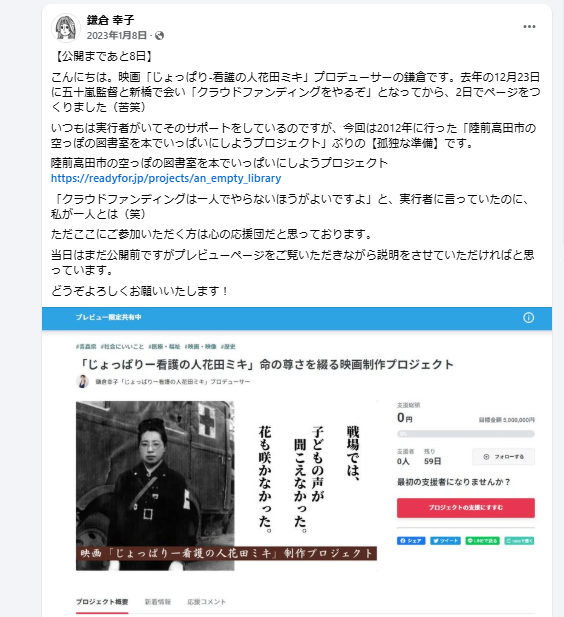Image resolution: width=564 pixels, height=617 pixels.
Task: Click the 鎌倉 幸子 author name
Action: [110, 20]
